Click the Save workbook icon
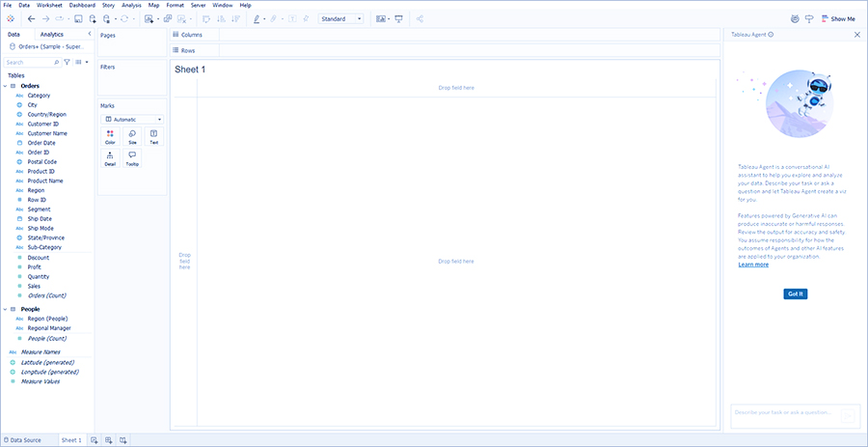Image resolution: width=868 pixels, height=447 pixels. coord(78,19)
